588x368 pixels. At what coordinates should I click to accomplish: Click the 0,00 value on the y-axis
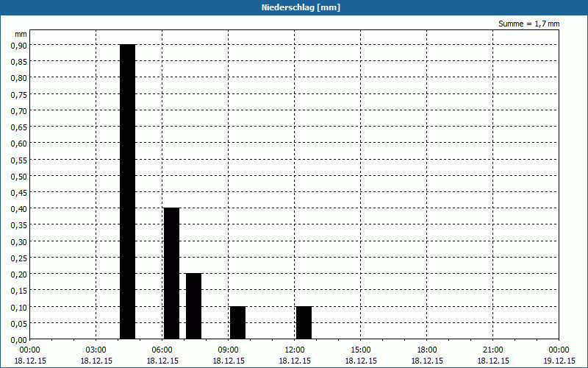(x=18, y=339)
